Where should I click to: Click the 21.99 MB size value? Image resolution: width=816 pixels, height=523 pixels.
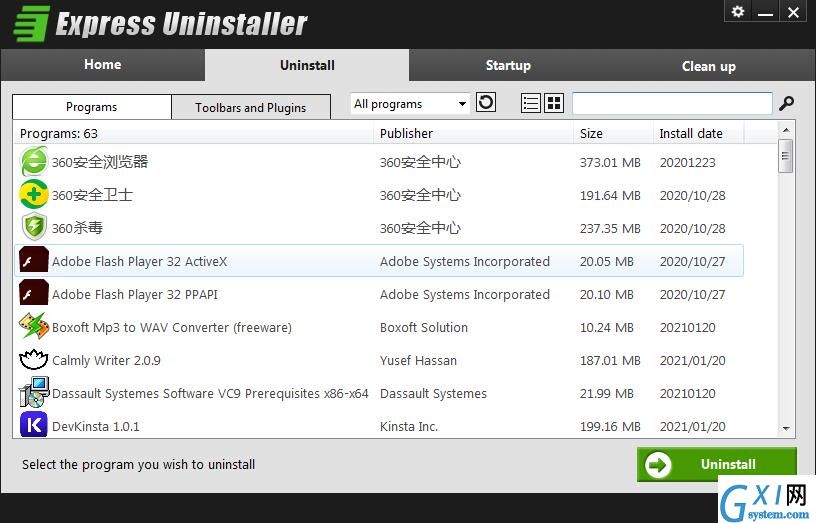pyautogui.click(x=607, y=393)
